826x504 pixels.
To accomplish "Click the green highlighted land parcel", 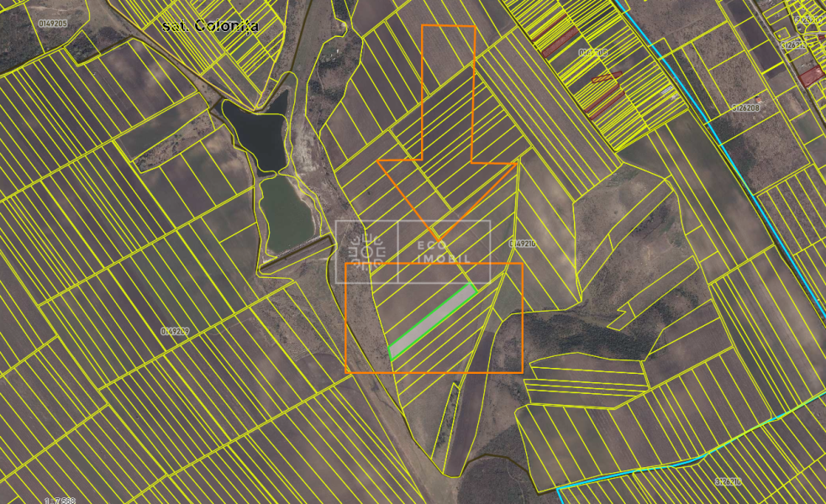I will pyautogui.click(x=433, y=320).
